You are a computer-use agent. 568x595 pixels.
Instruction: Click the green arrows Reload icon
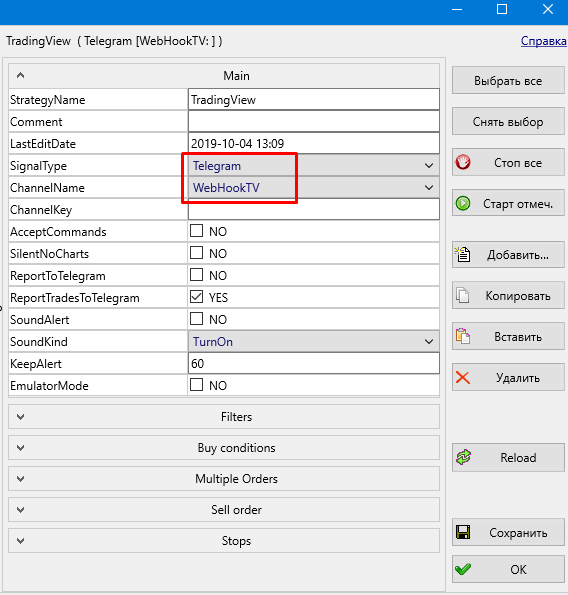coord(463,457)
